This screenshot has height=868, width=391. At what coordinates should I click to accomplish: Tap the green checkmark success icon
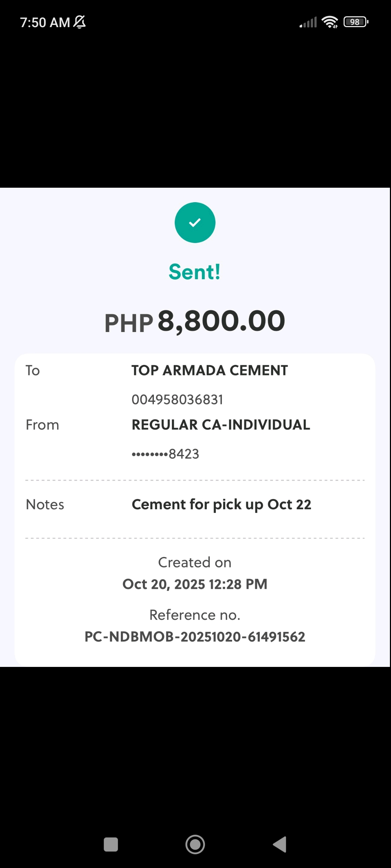[195, 222]
